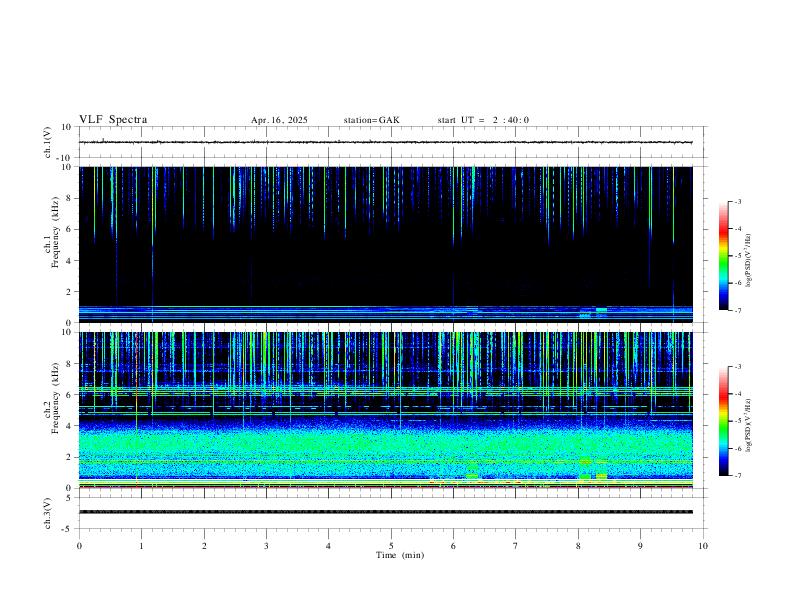The width and height of the screenshot is (792, 612).
Task: Click the "1" tick on the time axis
Action: coord(141,546)
